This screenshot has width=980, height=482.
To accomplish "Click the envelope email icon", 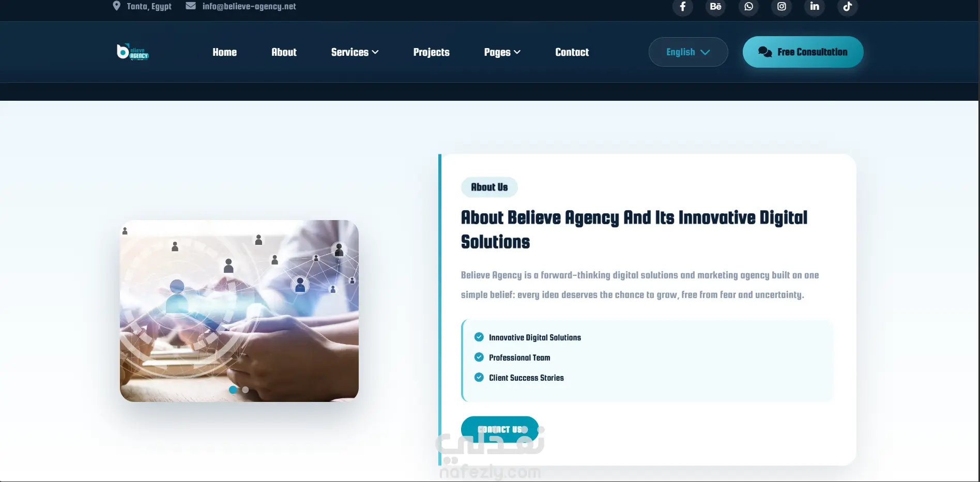I will (x=191, y=6).
